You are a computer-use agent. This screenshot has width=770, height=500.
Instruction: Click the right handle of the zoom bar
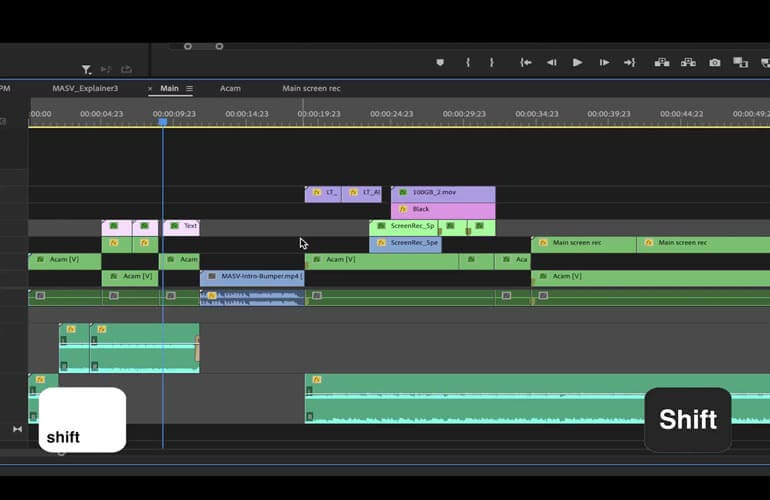pyautogui.click(x=219, y=46)
